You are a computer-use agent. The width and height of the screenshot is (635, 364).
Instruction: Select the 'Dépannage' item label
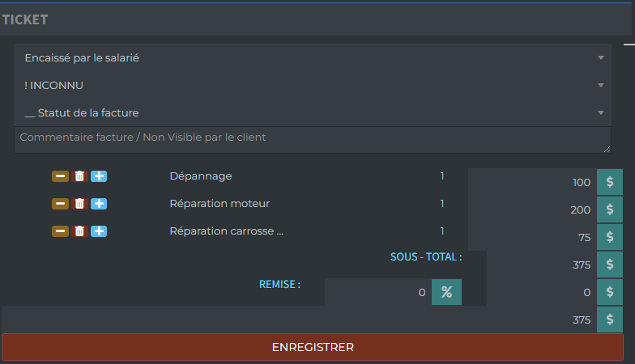[x=201, y=176]
